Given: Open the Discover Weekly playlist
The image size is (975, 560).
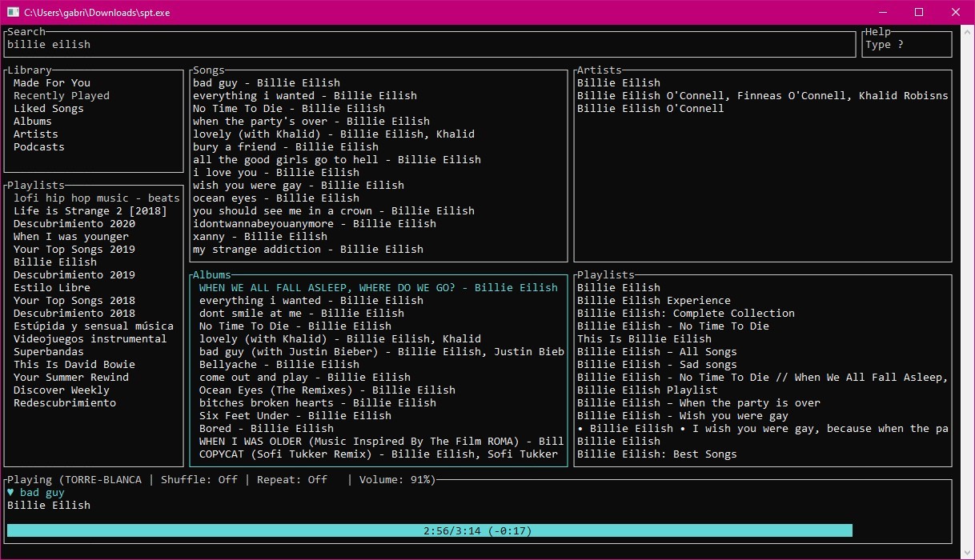Looking at the screenshot, I should point(62,390).
